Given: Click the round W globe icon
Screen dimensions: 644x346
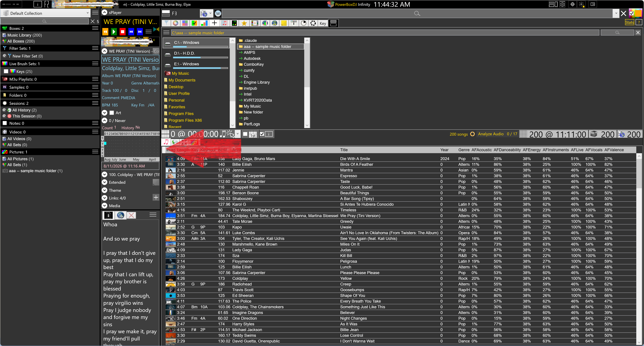Looking at the screenshot, I should click(x=218, y=13).
